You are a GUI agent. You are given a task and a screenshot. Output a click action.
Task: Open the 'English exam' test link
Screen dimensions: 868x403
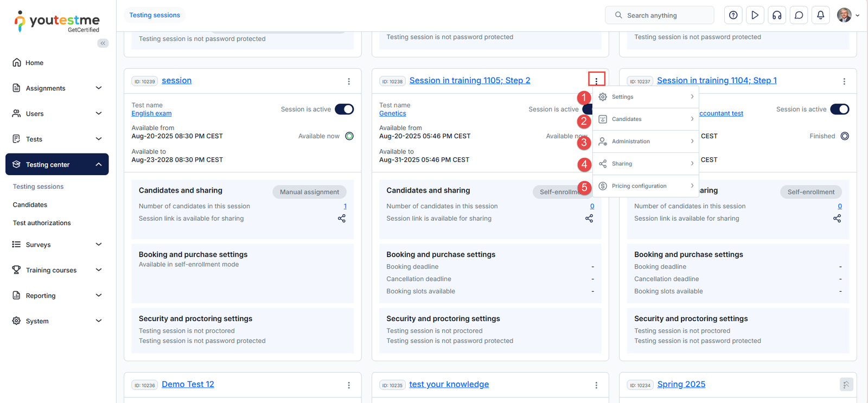click(151, 113)
